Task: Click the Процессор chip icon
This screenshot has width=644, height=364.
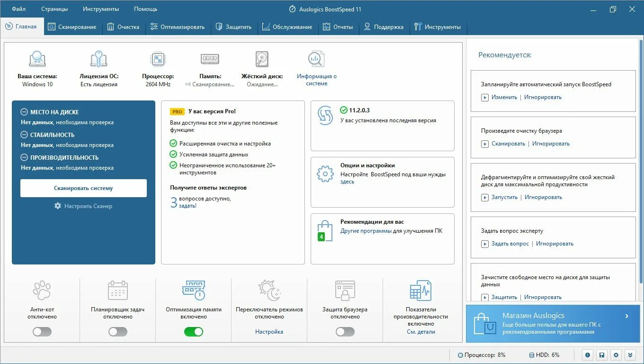Action: point(158,59)
